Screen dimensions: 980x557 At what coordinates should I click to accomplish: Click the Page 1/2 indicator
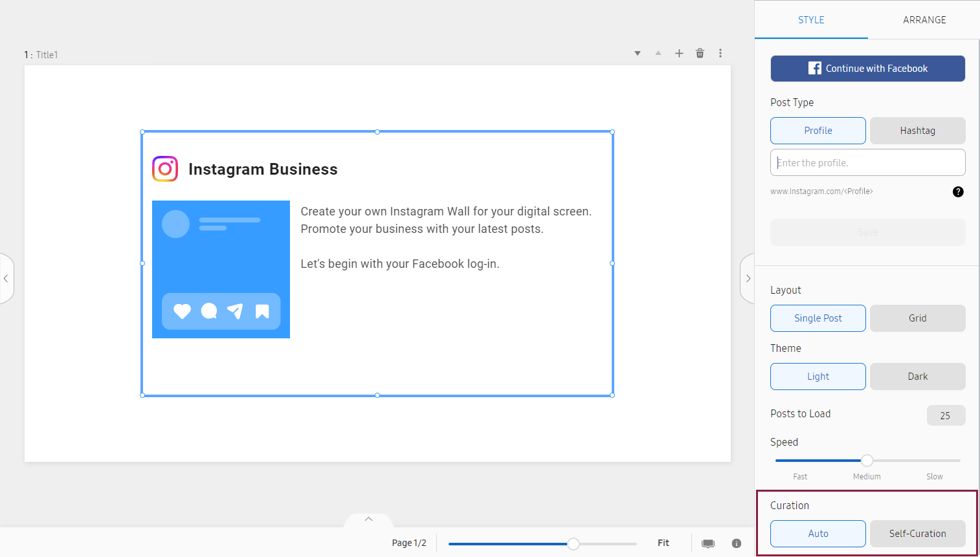point(409,543)
